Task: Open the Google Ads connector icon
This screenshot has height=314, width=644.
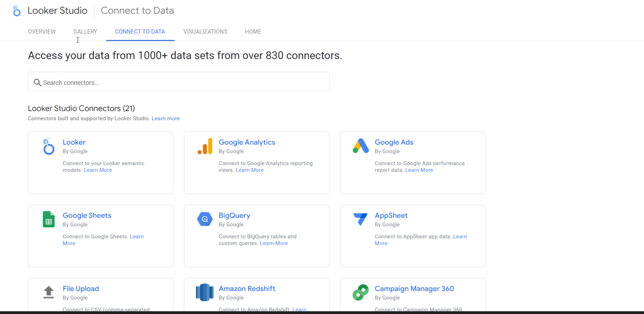Action: [360, 146]
